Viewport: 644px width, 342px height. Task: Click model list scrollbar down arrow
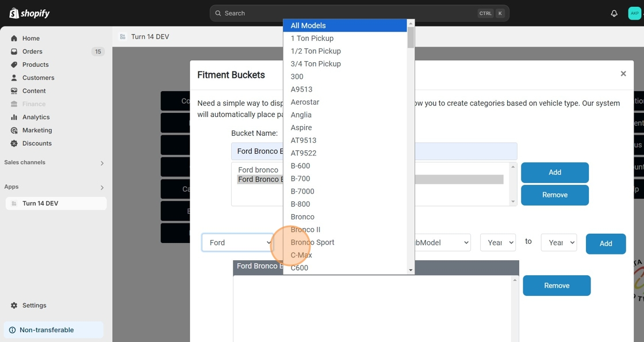pos(411,270)
